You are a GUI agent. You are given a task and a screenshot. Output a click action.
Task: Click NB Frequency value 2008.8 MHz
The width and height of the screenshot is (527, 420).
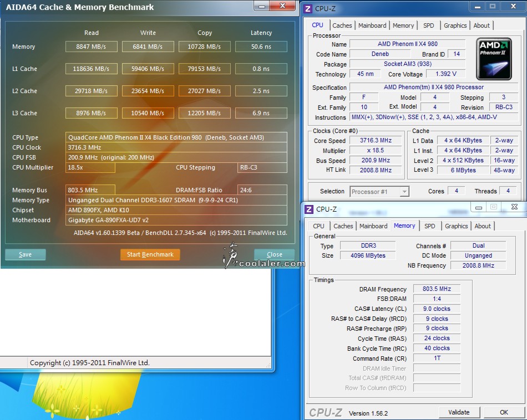478,265
